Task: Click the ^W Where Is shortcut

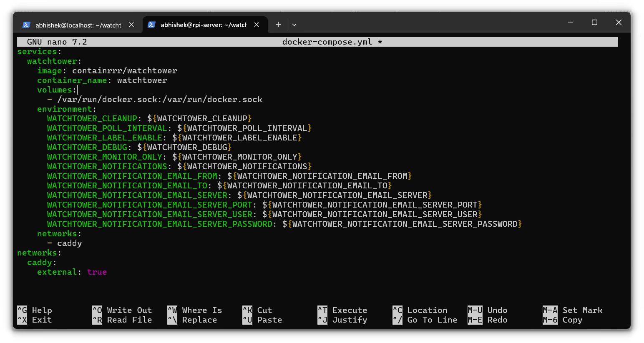Action: [195, 310]
